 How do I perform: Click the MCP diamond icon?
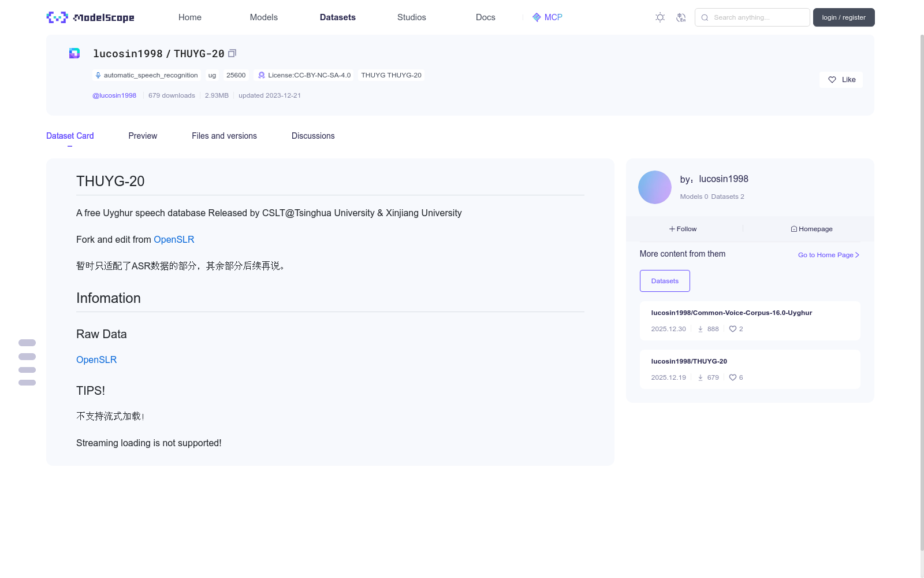click(536, 17)
